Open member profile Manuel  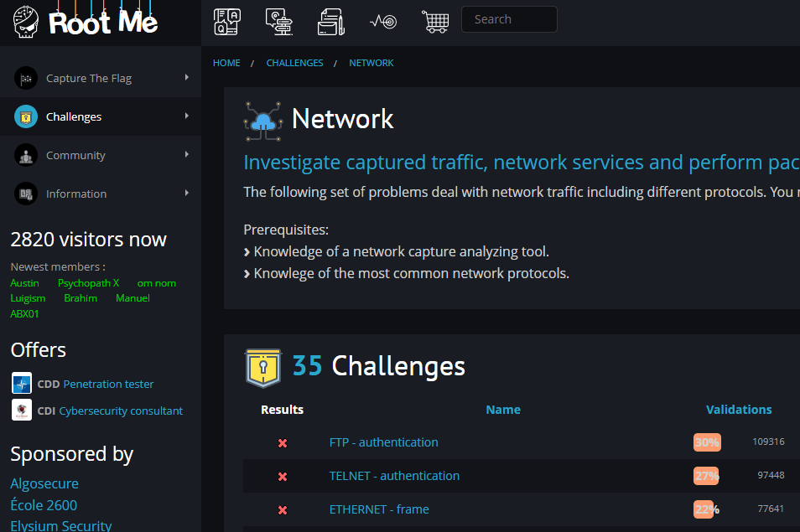pos(132,298)
